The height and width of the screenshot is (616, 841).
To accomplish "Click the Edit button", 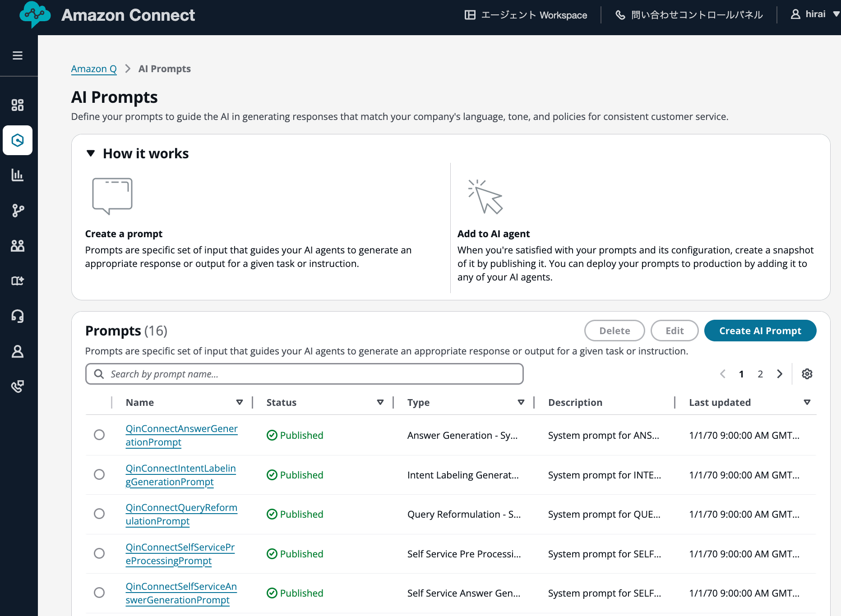I will pos(675,331).
